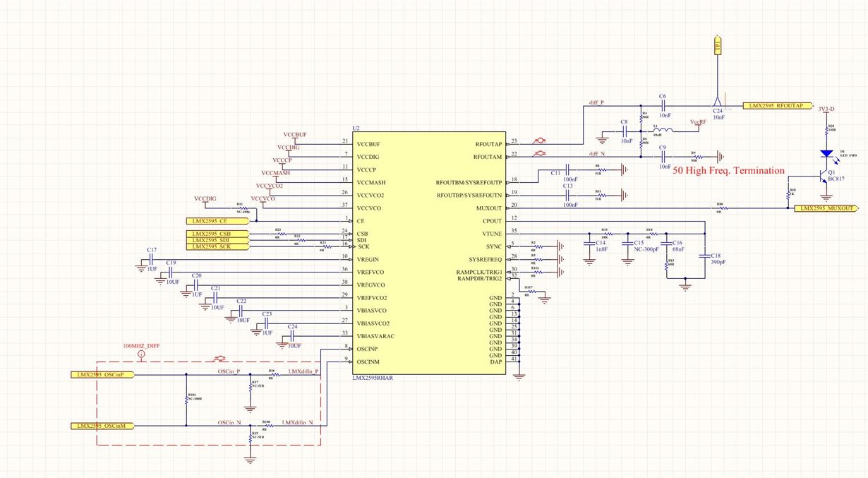Select capacitor C17 1UF at VREGIN
The height and width of the screenshot is (478, 868).
coord(152,259)
